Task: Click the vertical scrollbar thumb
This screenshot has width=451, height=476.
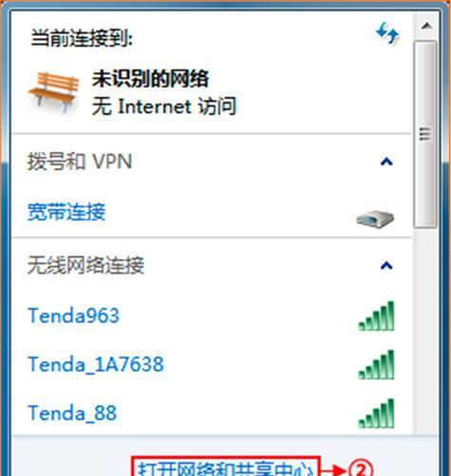Action: tap(425, 134)
